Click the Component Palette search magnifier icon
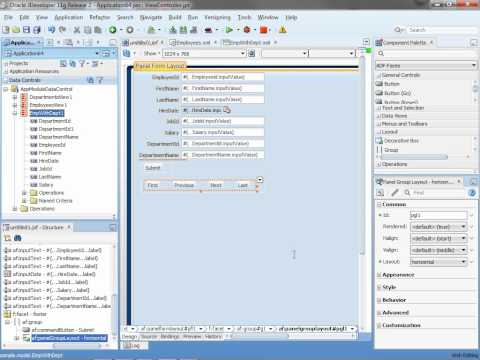The height and width of the screenshot is (360, 480). [381, 53]
